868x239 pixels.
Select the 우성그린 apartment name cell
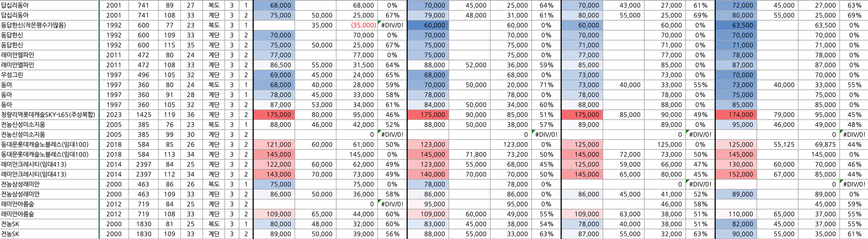pos(50,75)
